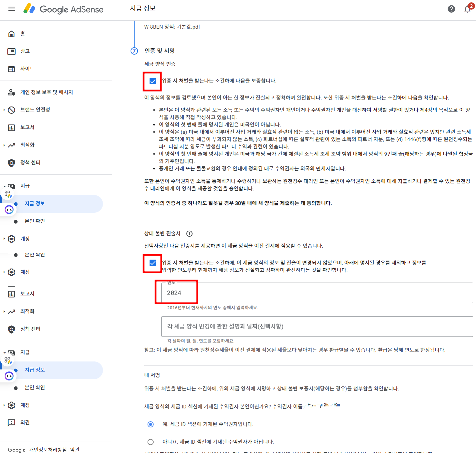Select the 홈 home icon in sidebar
476x453 pixels.
click(11, 34)
